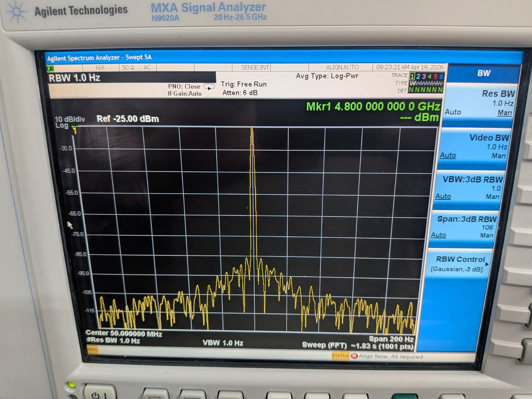Click the 'REF' status cell

point(100,68)
